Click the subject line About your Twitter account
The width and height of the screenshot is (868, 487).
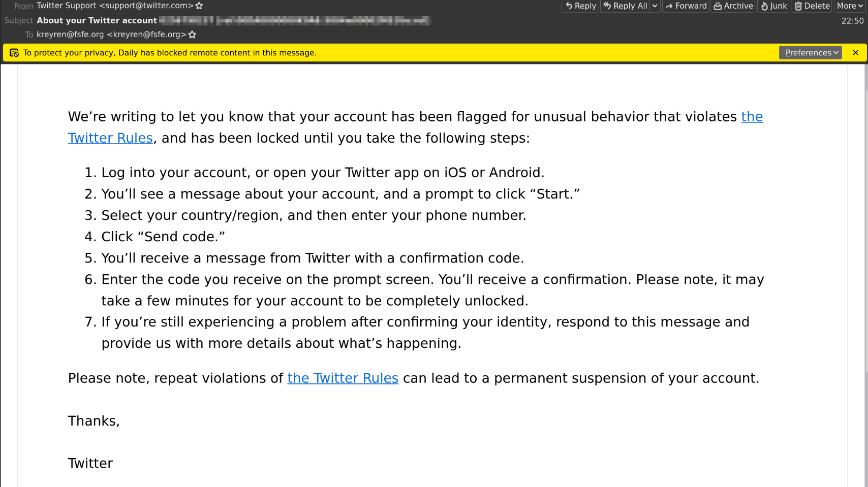pos(97,20)
